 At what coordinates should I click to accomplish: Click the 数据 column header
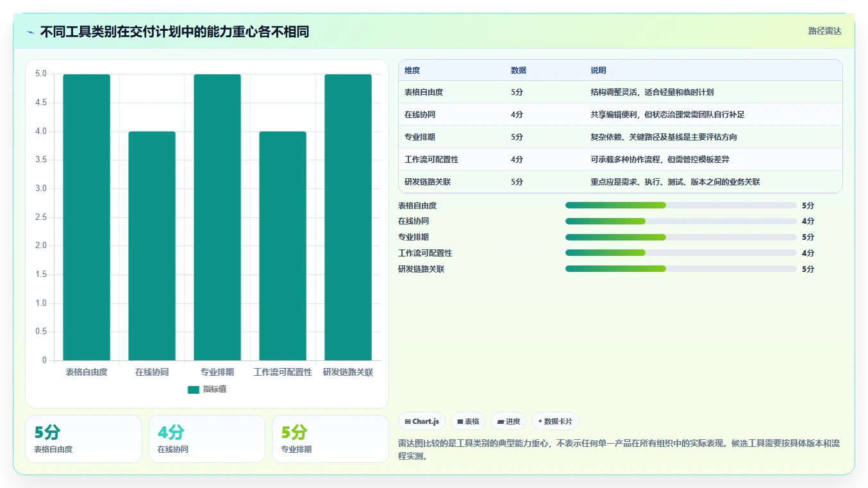tap(519, 71)
